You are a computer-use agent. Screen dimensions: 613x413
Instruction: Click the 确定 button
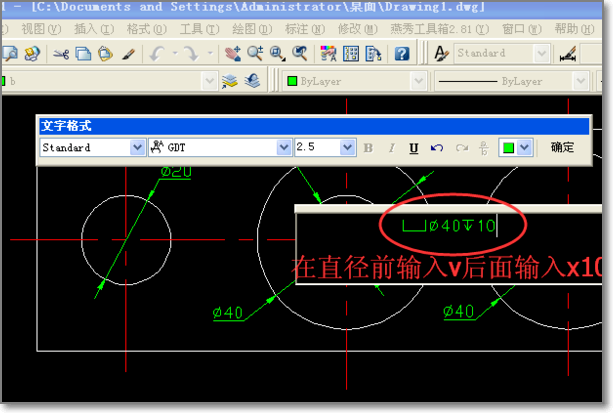[562, 147]
